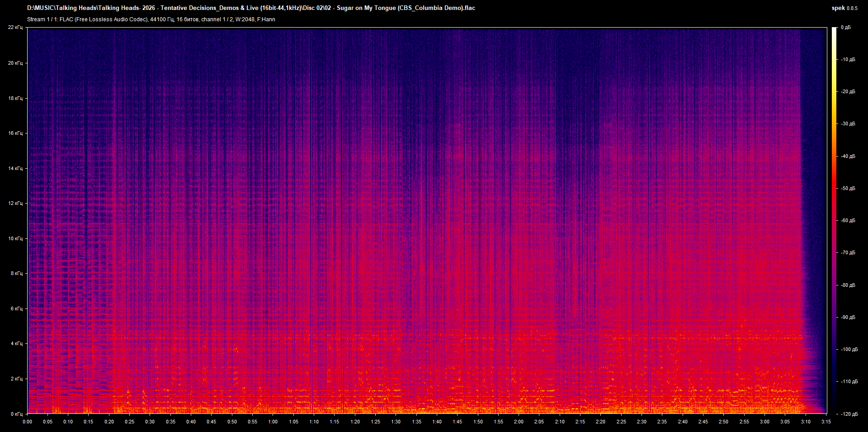Screen dimensions: 868x432
Task: Click the F:Hann window function label
Action: [266, 19]
